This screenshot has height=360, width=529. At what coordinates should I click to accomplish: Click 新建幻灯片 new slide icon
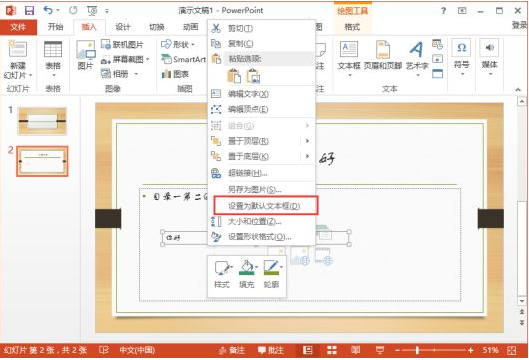pos(18,60)
